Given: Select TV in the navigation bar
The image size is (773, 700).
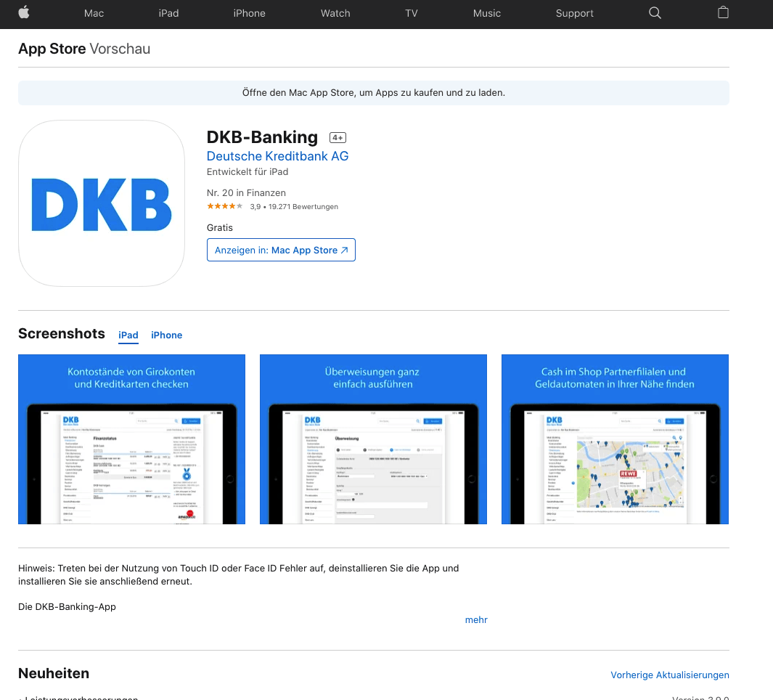Looking at the screenshot, I should pyautogui.click(x=411, y=13).
